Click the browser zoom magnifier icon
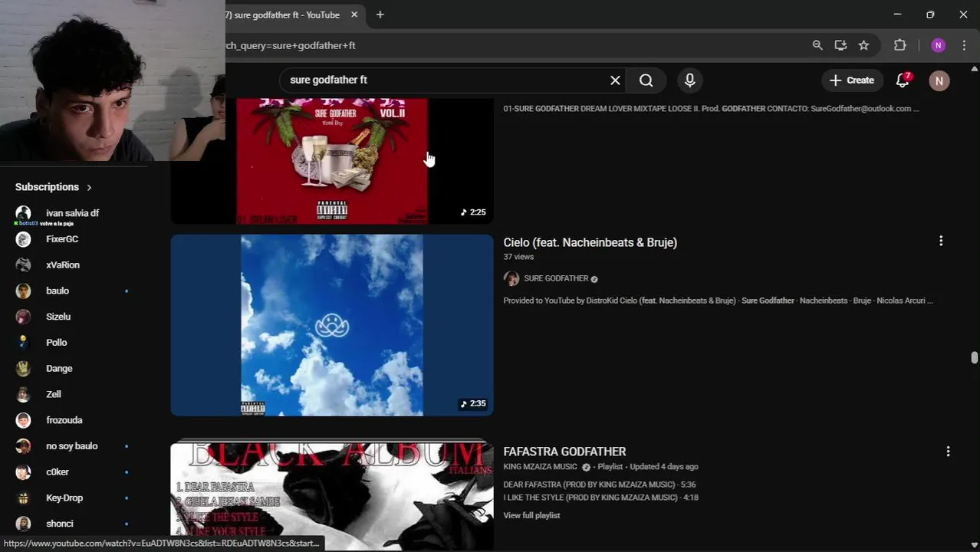 [x=817, y=45]
